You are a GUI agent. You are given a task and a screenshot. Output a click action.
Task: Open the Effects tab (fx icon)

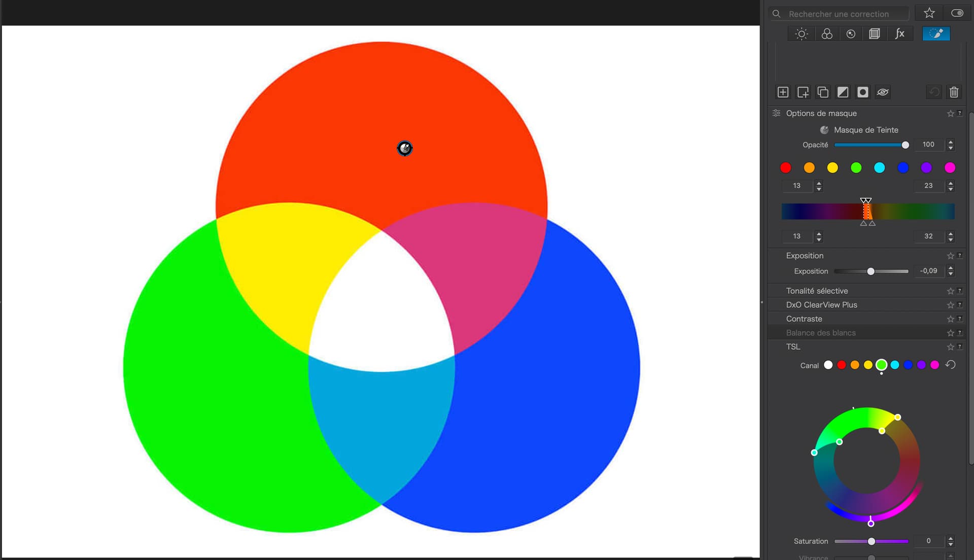pos(899,34)
